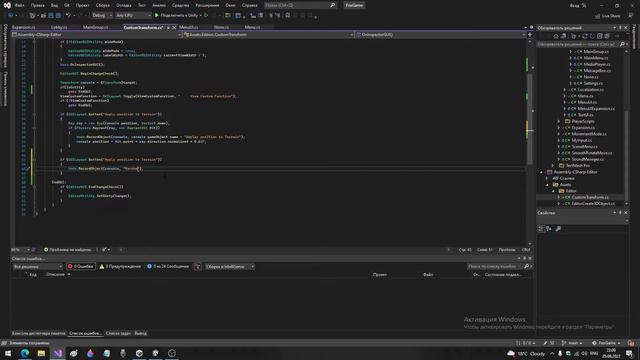Click the Код column header
Screen dimensions: 640x360
click(x=33, y=275)
